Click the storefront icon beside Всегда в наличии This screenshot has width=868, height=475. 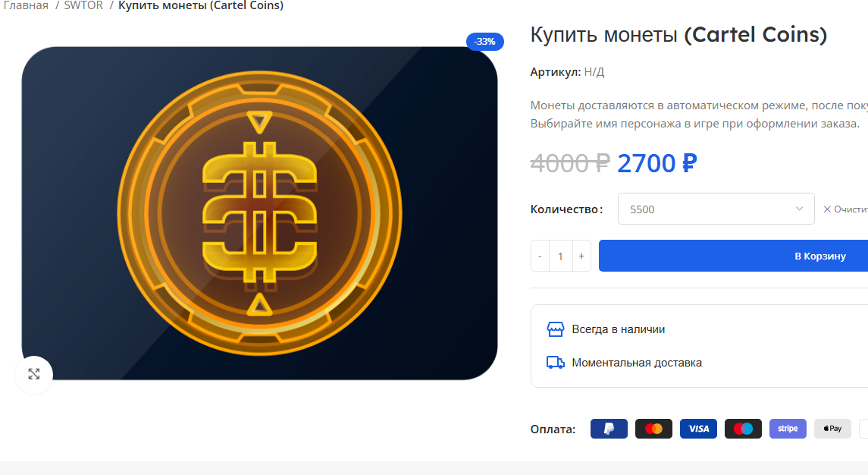[555, 329]
